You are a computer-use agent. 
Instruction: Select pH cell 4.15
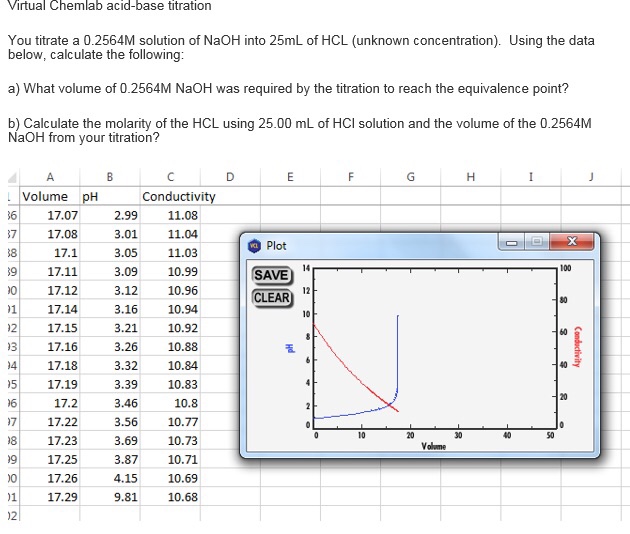pos(110,479)
